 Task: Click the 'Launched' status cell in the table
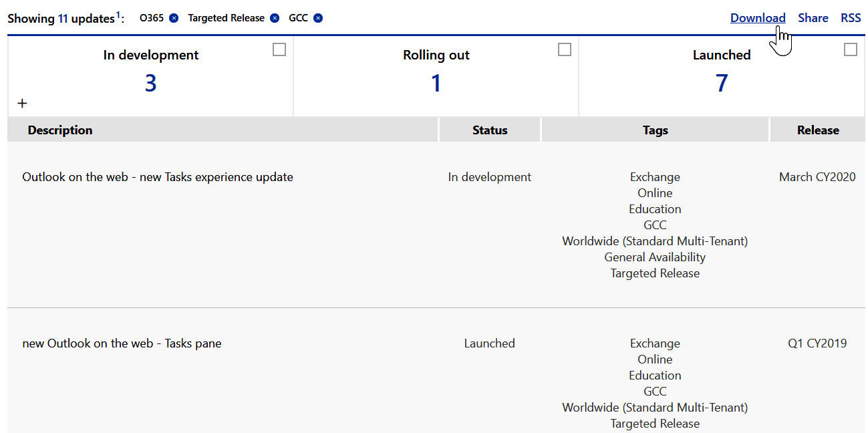(x=490, y=343)
